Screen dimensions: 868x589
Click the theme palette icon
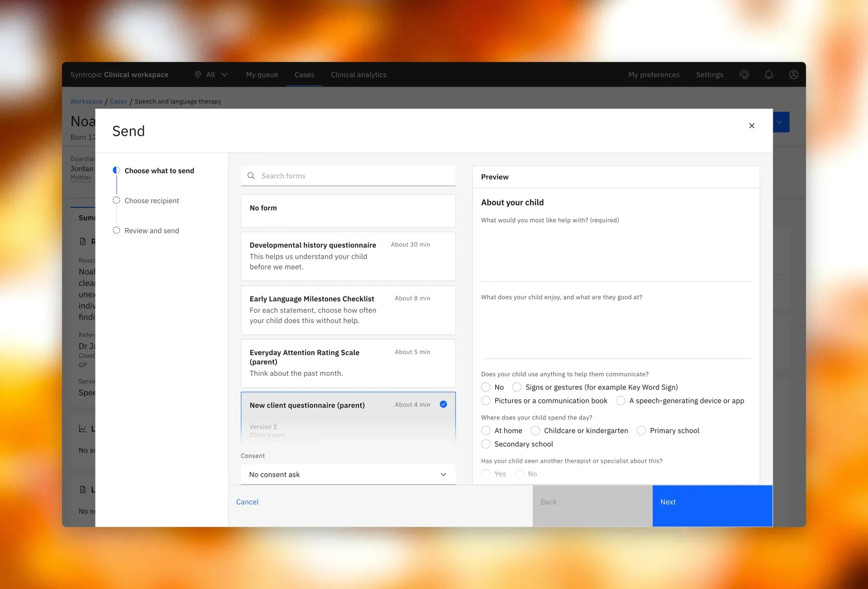coord(744,75)
